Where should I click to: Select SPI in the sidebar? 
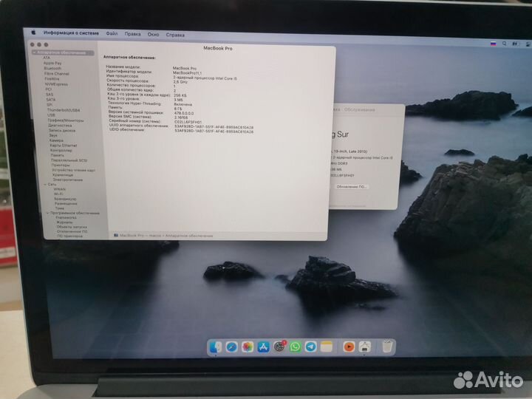click(x=50, y=105)
